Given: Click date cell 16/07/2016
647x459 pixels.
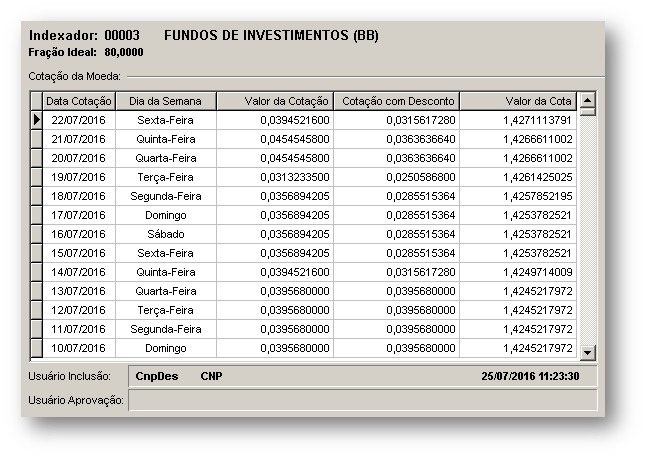Looking at the screenshot, I should pyautogui.click(x=79, y=234).
